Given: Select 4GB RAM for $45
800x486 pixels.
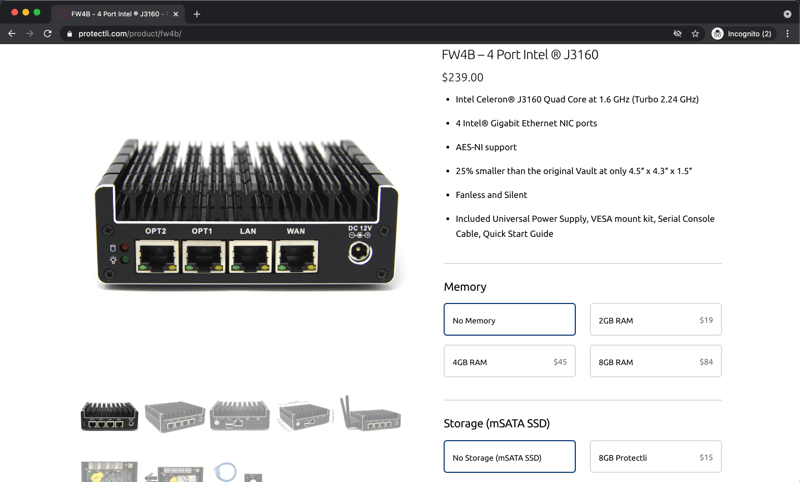Looking at the screenshot, I should (509, 361).
